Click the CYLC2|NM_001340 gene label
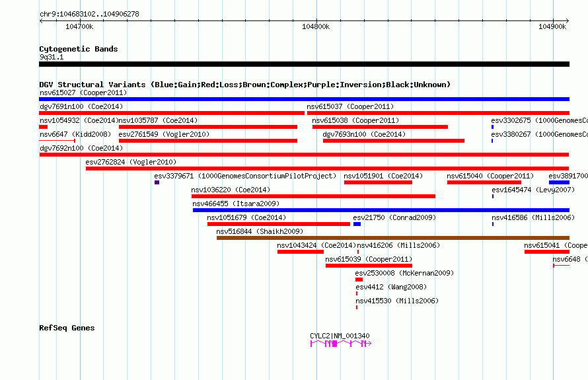 pyautogui.click(x=340, y=336)
